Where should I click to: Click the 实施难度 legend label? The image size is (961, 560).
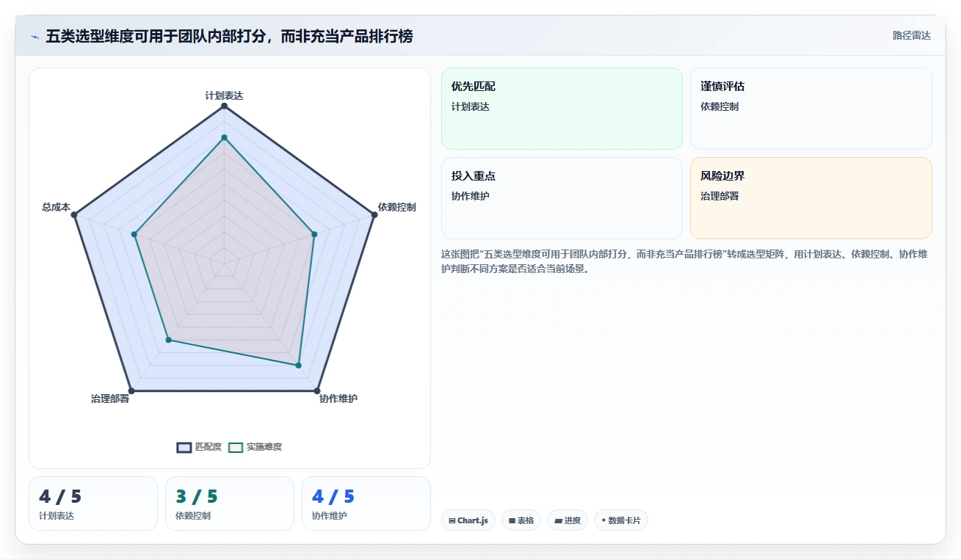tap(264, 447)
